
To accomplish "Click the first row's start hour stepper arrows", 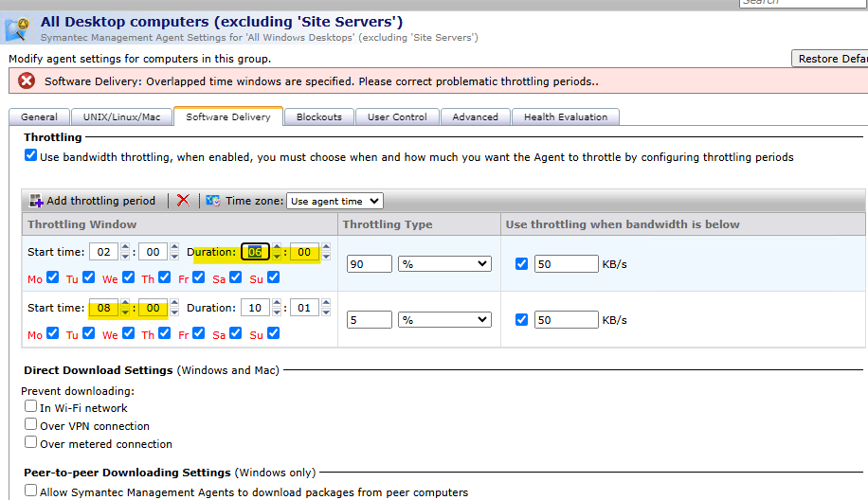I will [x=125, y=252].
